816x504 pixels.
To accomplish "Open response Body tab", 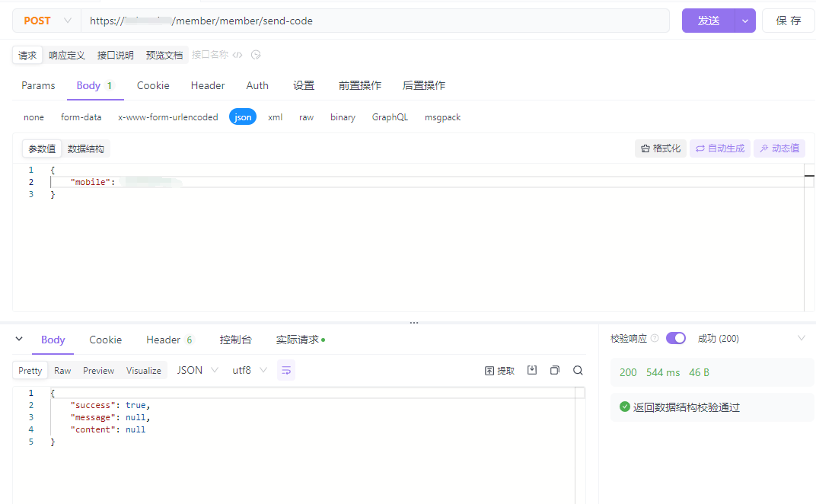I will pyautogui.click(x=53, y=340).
